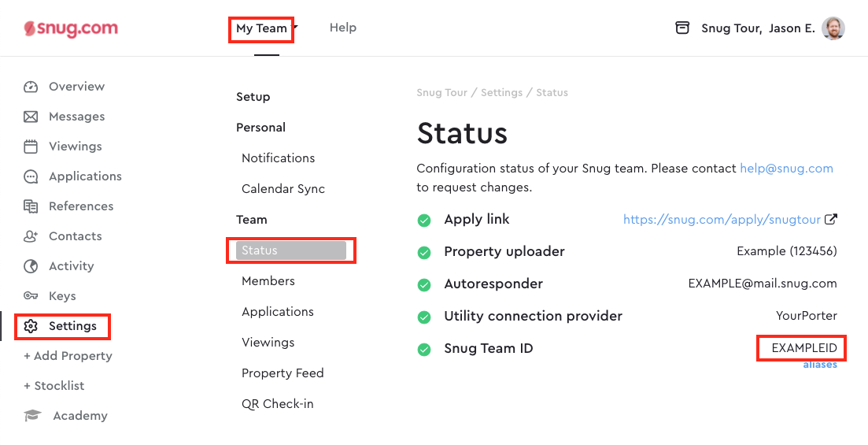Screen dimensions: 868x445
Task: Open the archive box icon in header
Action: click(x=682, y=28)
